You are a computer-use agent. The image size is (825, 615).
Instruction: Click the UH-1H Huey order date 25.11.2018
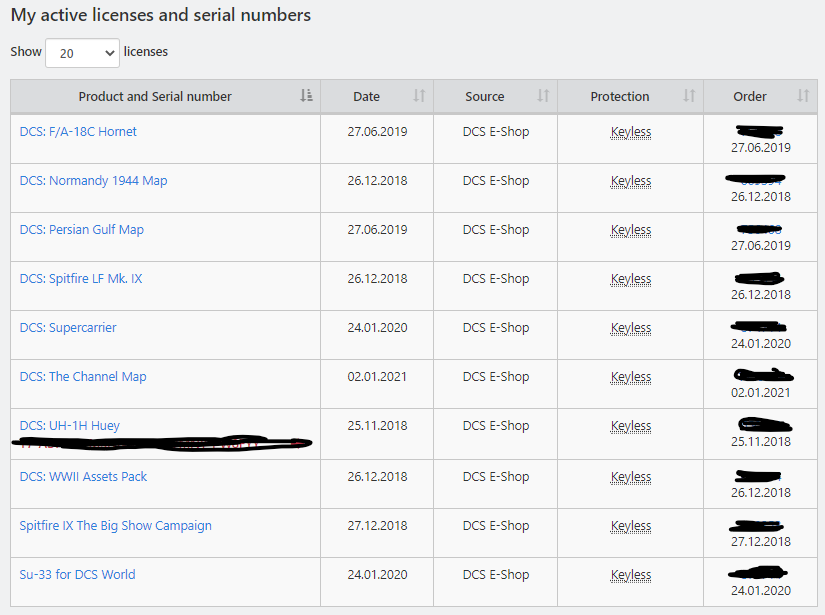pyautogui.click(x=761, y=442)
